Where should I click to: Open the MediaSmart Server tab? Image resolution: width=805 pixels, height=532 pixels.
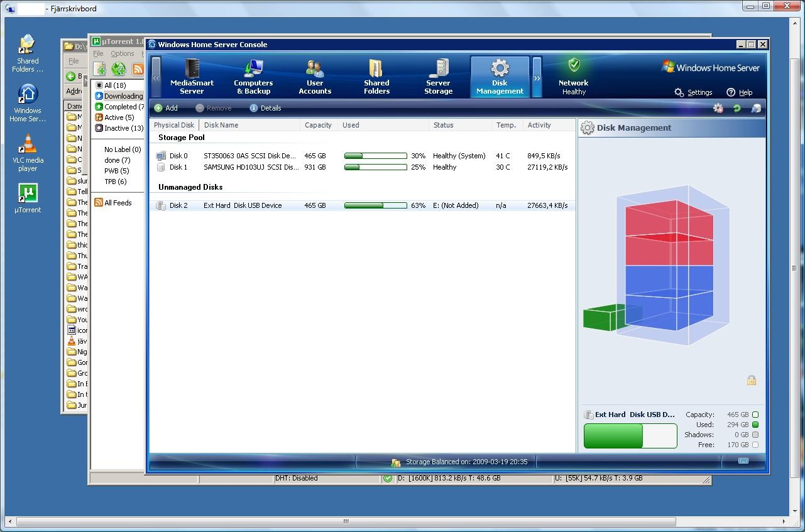pos(192,77)
